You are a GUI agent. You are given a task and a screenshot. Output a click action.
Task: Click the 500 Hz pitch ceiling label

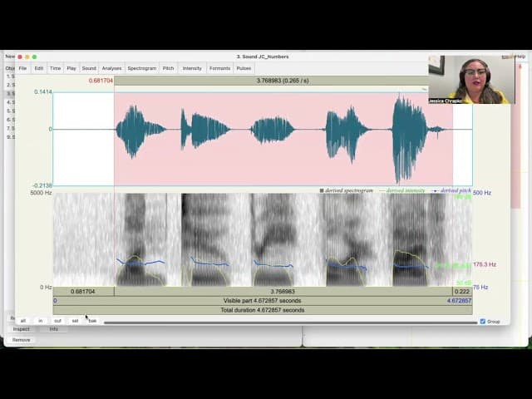pyautogui.click(x=482, y=193)
